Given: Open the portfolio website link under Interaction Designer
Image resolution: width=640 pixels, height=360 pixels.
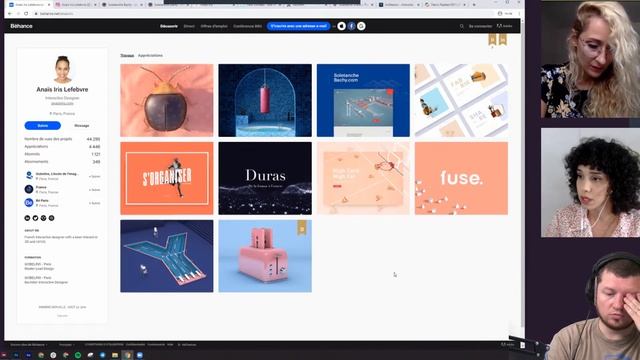Looking at the screenshot, I should (62, 103).
